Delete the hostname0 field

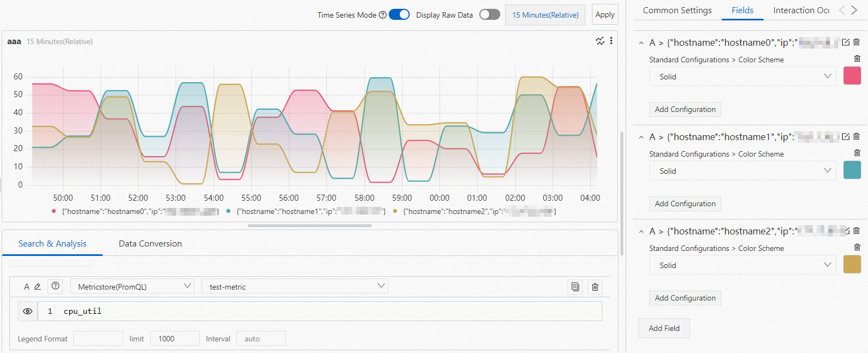tap(856, 42)
